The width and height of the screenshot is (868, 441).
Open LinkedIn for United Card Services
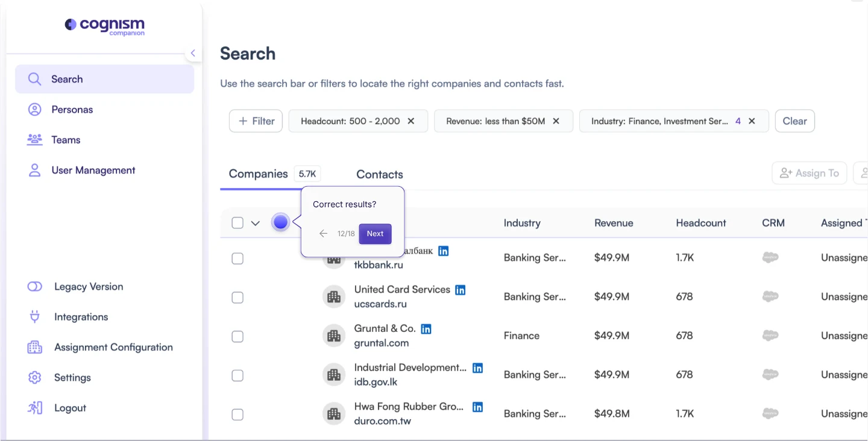[461, 290]
